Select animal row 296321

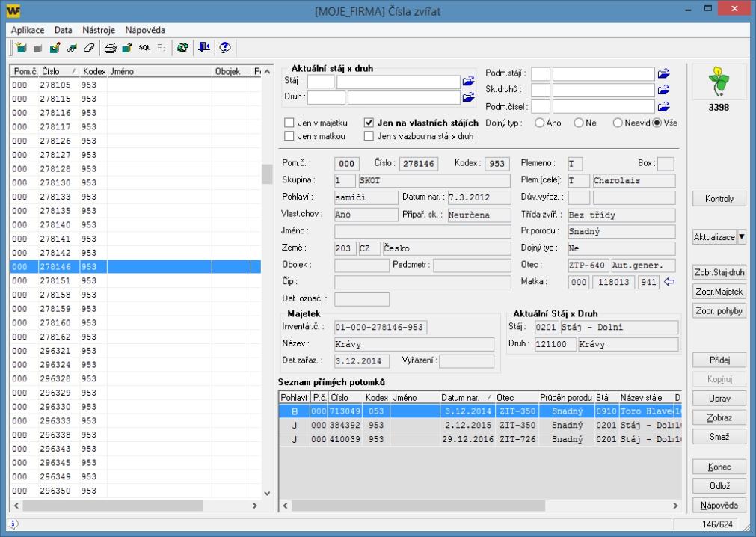[x=135, y=351]
